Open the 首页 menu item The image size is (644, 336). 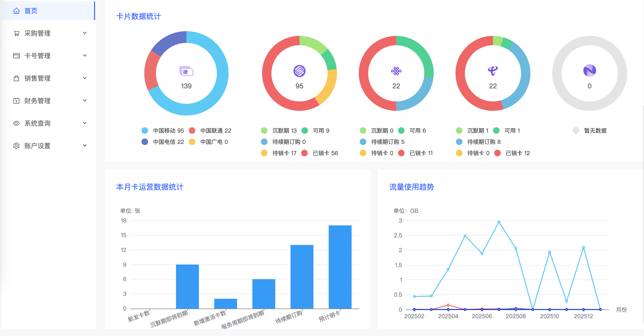tap(31, 11)
